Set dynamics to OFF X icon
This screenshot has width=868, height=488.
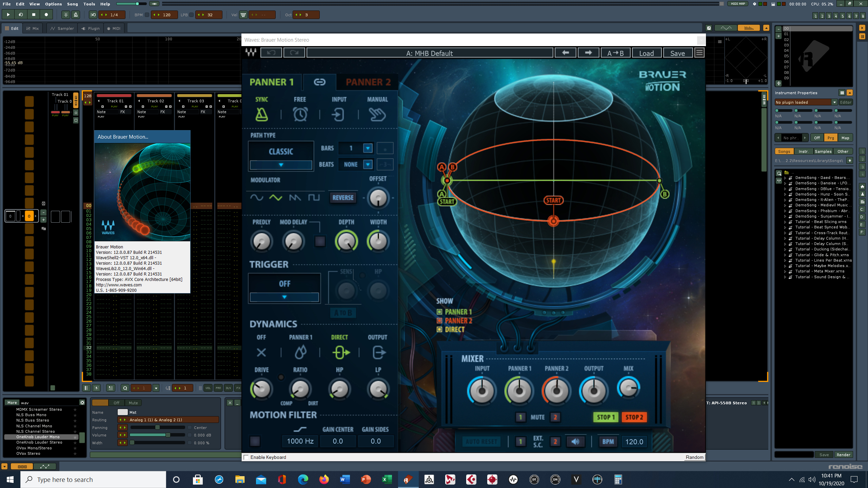tap(261, 352)
